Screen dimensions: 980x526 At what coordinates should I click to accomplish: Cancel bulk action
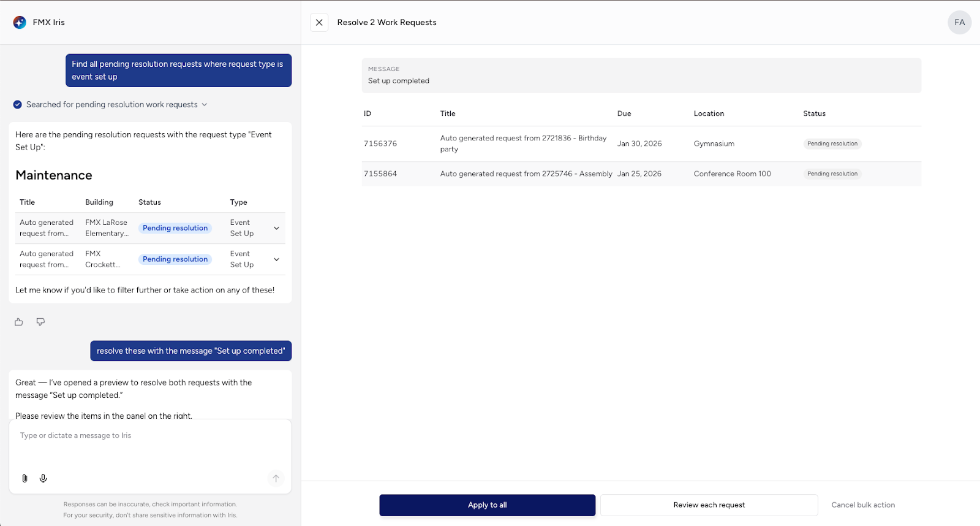(x=862, y=505)
